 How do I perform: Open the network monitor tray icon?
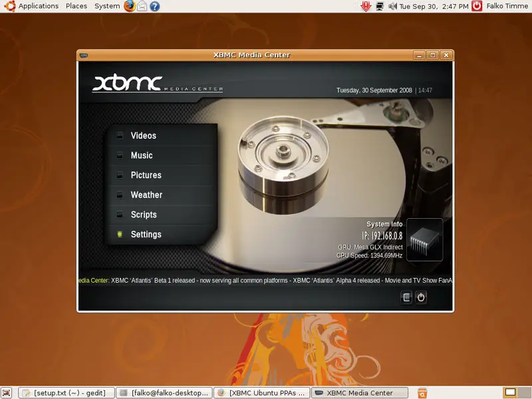[379, 6]
